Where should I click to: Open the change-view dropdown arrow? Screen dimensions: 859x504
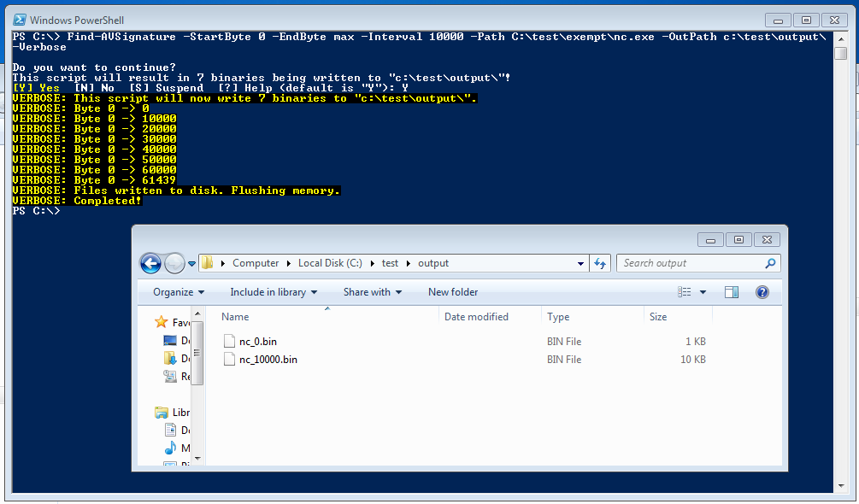[703, 291]
